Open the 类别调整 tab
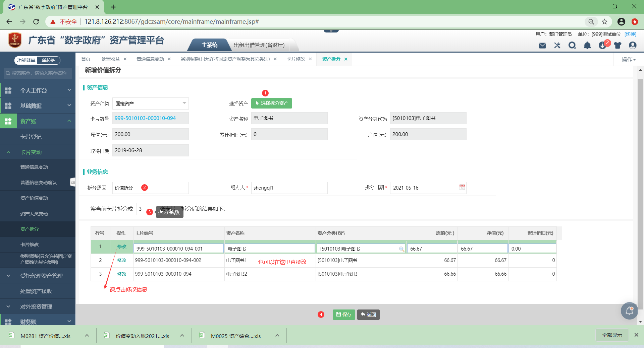The image size is (644, 348). tap(225, 59)
